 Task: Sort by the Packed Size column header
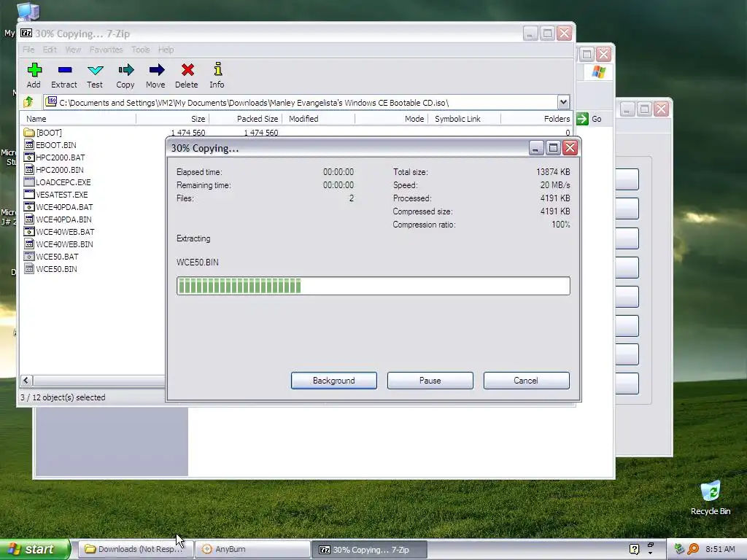click(245, 119)
